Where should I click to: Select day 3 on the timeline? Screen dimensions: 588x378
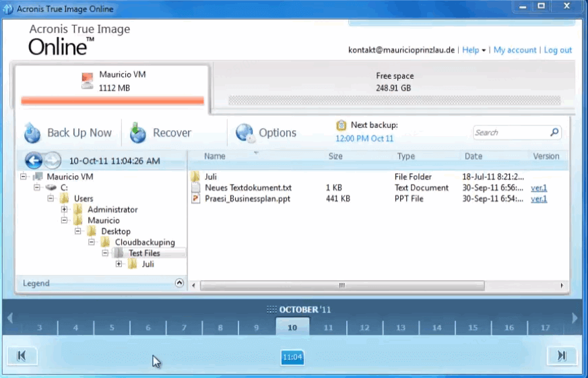39,327
